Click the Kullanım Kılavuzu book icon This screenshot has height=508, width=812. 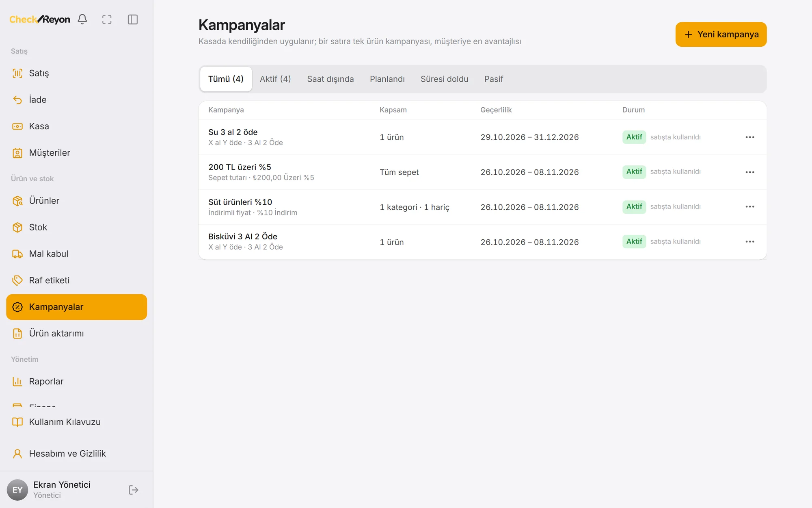pyautogui.click(x=17, y=422)
